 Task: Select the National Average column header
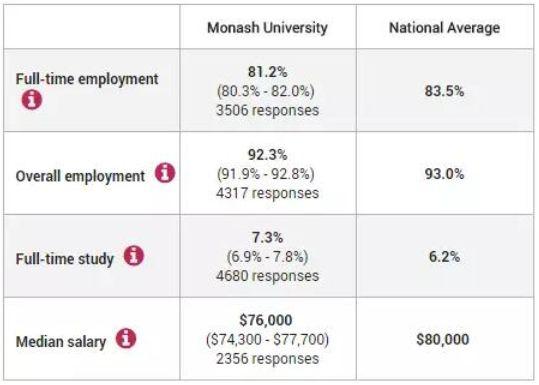point(444,28)
